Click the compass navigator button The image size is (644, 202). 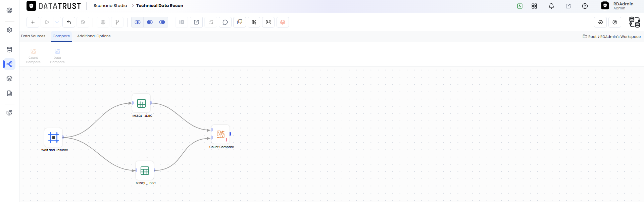[615, 22]
